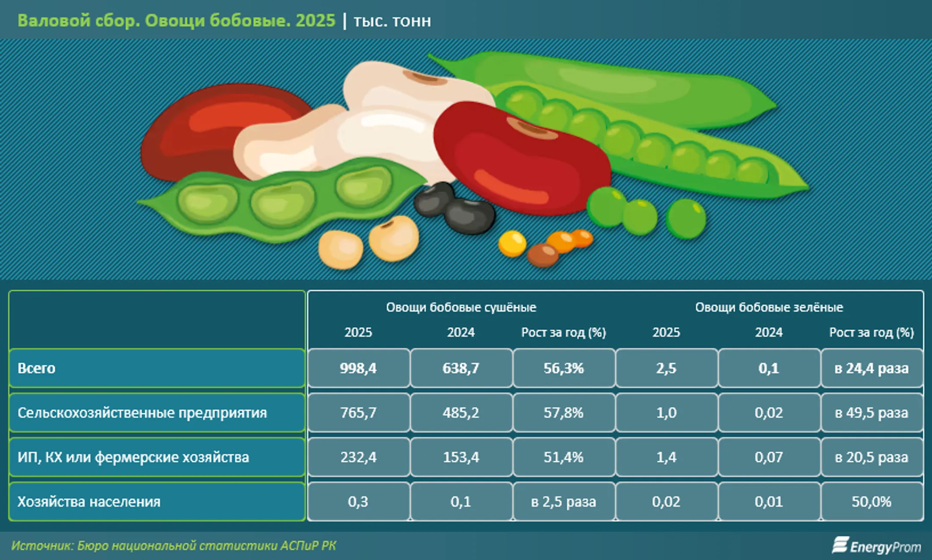Click the 'в 2,5 раза' growth cell

coord(563,502)
